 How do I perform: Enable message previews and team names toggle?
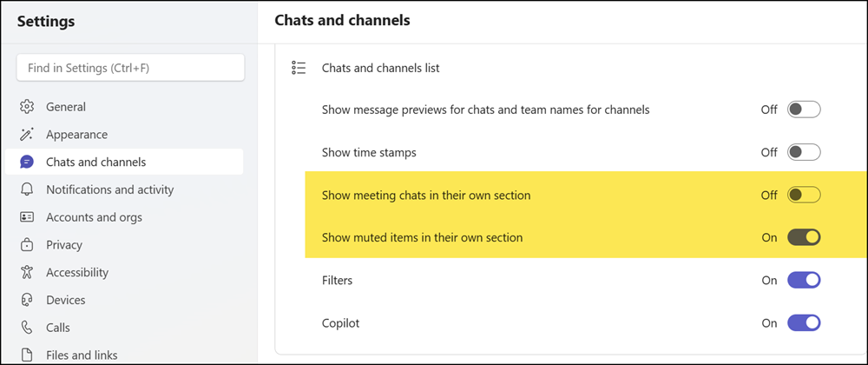click(x=804, y=109)
